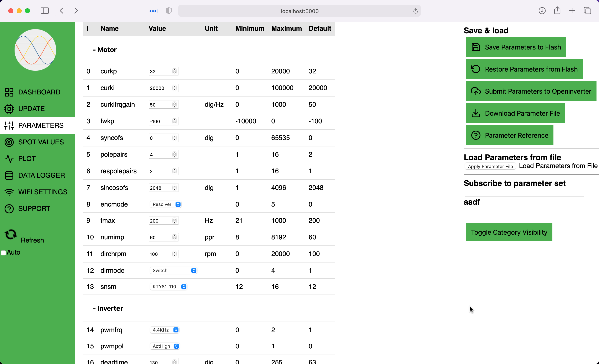Open the snsm KTY81-110 dropdown

coord(169,287)
